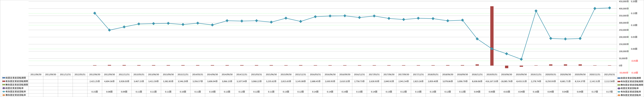Click the 0.15回 cell under 2012/06/30

point(95,92)
